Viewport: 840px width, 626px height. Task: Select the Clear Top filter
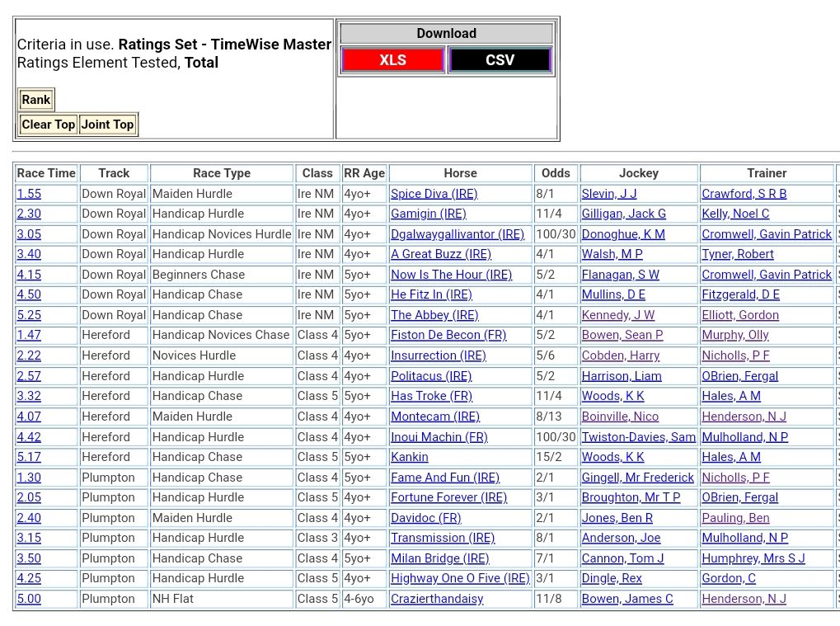coord(48,125)
